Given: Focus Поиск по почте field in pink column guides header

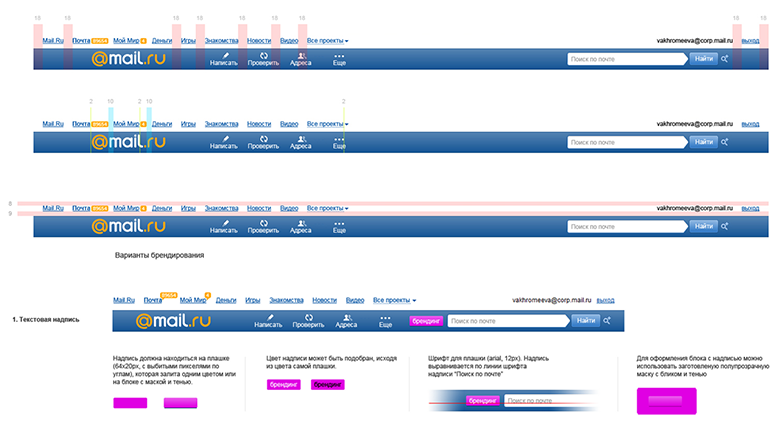Looking at the screenshot, I should click(627, 59).
